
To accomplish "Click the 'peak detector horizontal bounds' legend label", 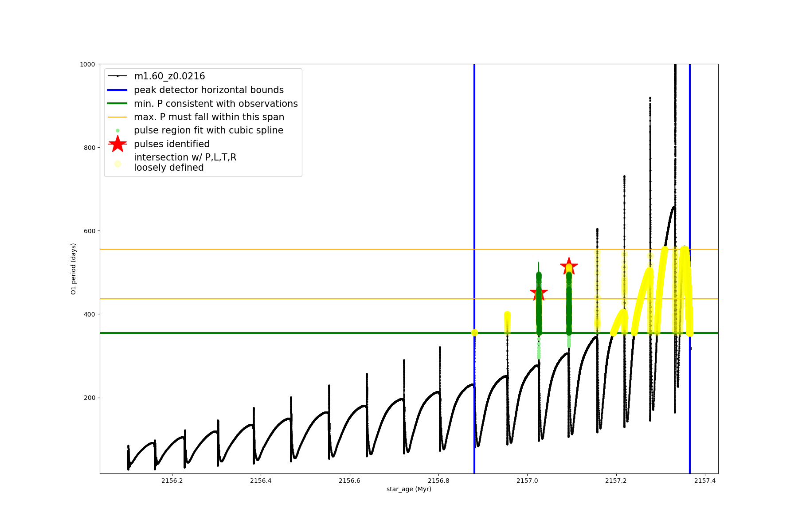I will 209,90.
